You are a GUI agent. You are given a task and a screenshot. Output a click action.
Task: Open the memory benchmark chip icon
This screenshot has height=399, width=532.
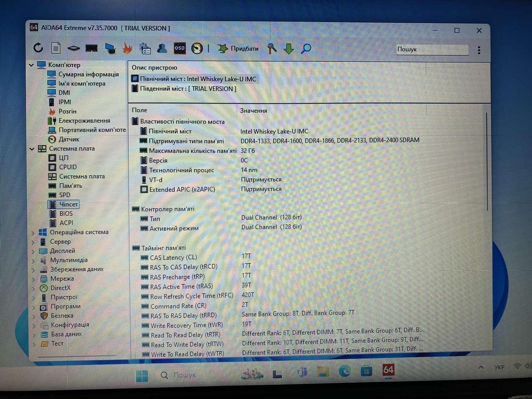click(91, 48)
